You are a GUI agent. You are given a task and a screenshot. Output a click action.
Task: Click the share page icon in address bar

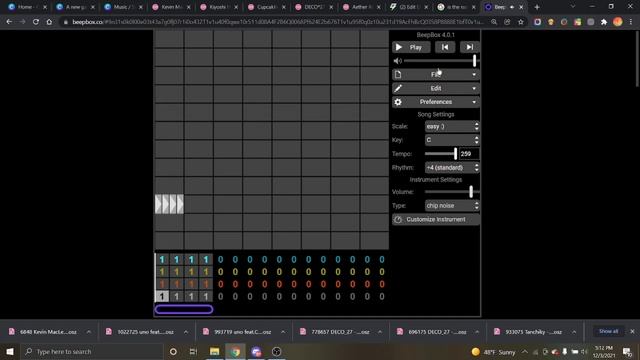coord(507,22)
